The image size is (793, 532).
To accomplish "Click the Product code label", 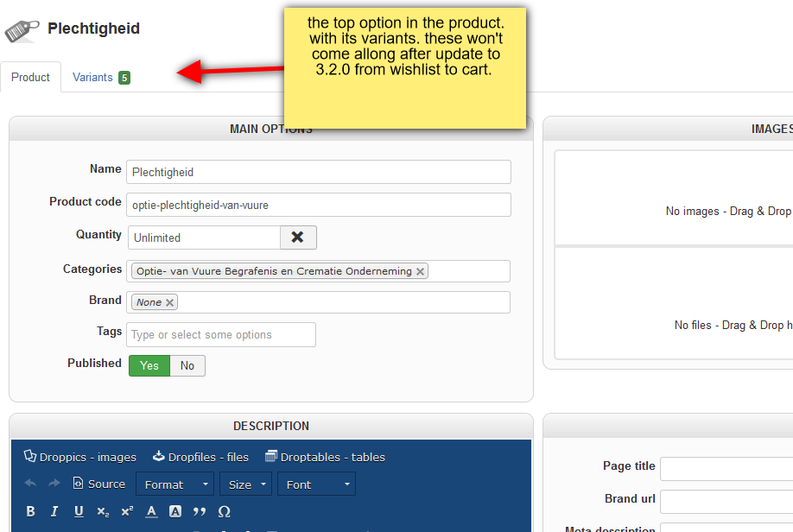I will 86,202.
